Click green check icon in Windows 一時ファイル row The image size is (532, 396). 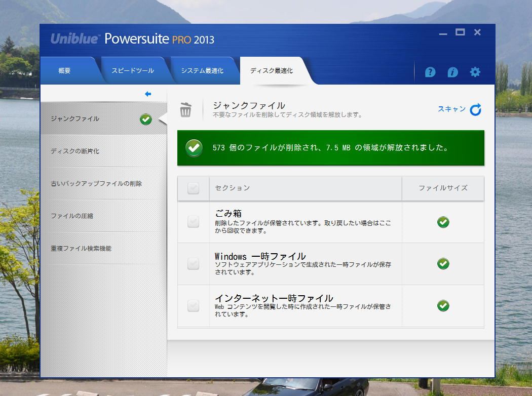443,263
